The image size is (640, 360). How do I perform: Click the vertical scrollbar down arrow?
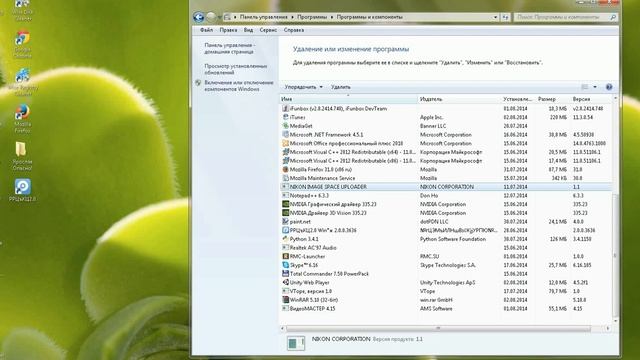pos(615,321)
